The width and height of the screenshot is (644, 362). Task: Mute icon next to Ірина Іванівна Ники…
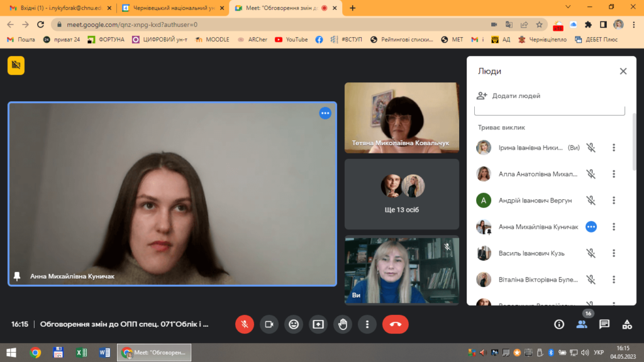(x=591, y=148)
